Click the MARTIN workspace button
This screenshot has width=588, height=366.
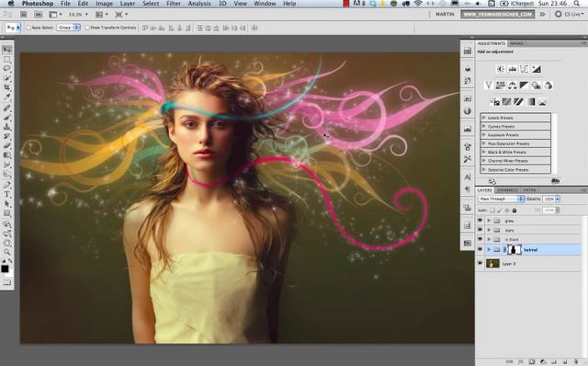(445, 14)
